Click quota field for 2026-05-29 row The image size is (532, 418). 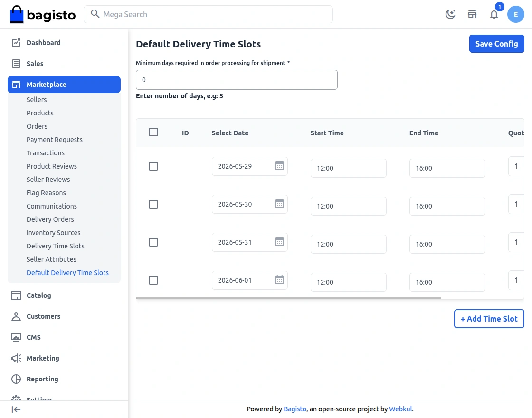[x=516, y=166]
